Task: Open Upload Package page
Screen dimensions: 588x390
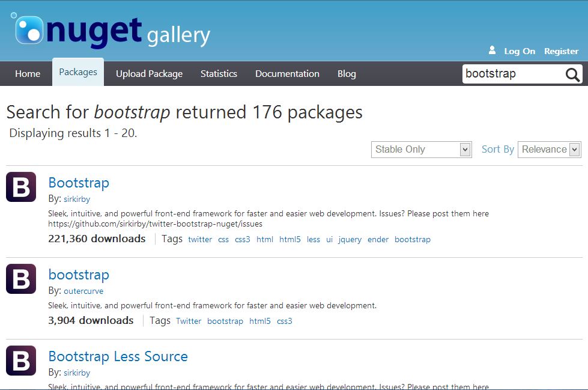Action: click(149, 74)
